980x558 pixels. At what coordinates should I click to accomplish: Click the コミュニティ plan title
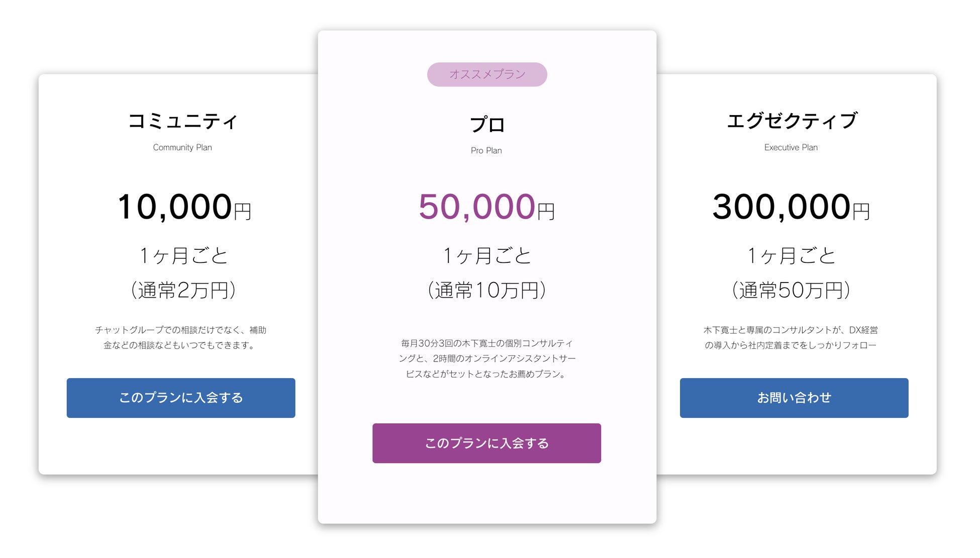pos(182,121)
